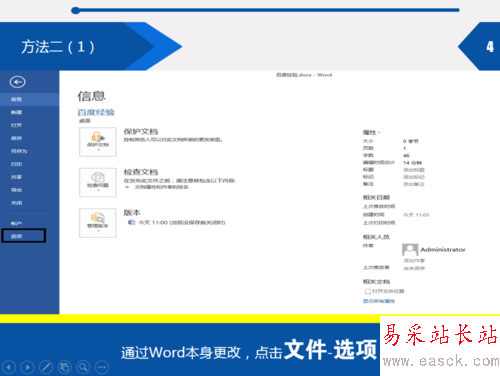Click the Administrator author name
Screen dimensions: 500x376
click(443, 250)
